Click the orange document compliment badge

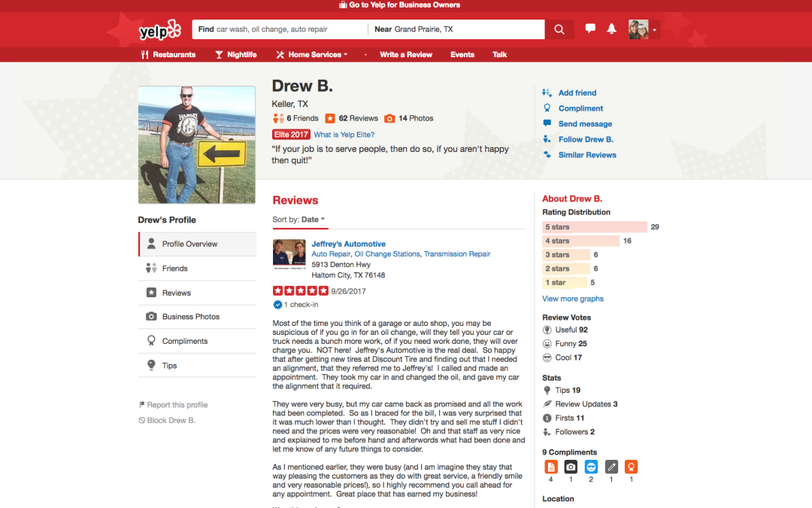click(x=551, y=467)
